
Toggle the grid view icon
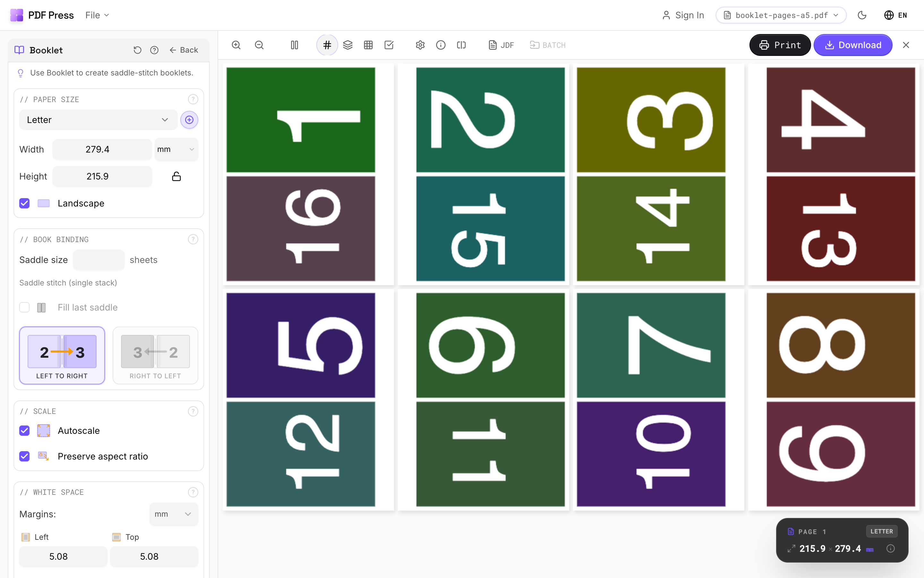point(368,45)
